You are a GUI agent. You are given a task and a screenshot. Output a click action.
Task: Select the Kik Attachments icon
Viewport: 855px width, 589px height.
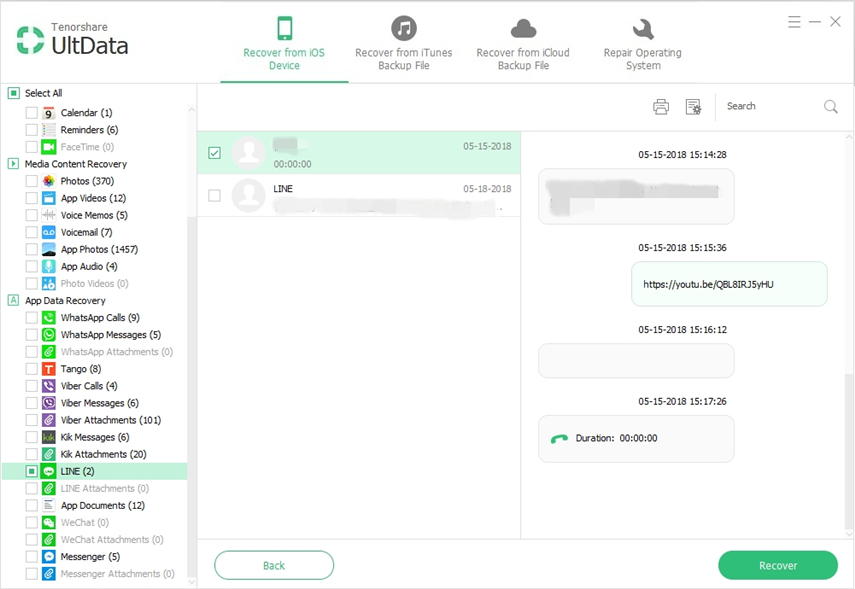tap(49, 454)
